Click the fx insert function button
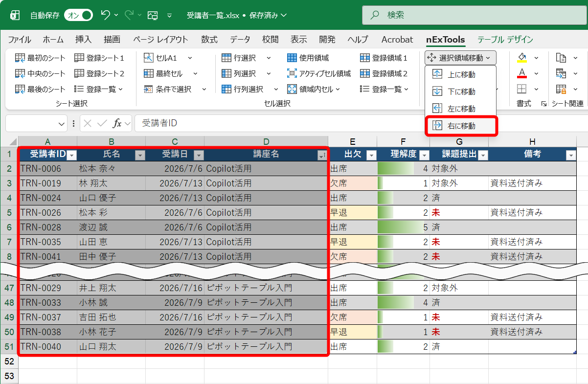Image resolution: width=588 pixels, height=384 pixels. (117, 124)
